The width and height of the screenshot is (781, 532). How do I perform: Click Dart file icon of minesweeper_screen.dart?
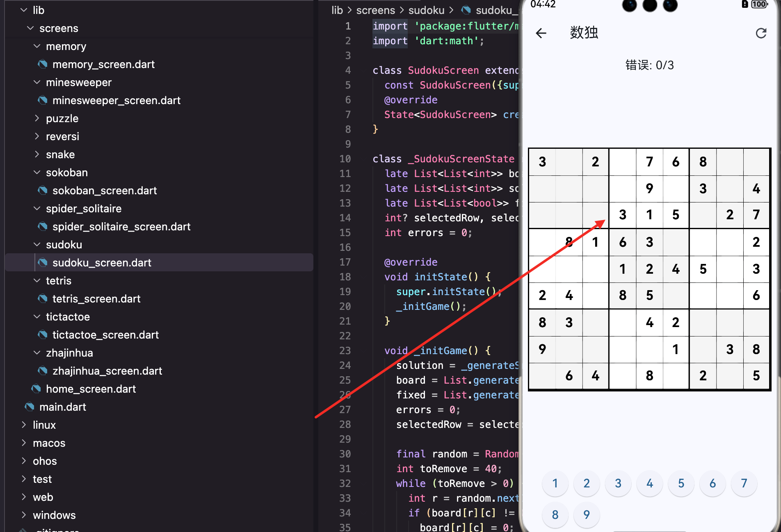pyautogui.click(x=42, y=100)
